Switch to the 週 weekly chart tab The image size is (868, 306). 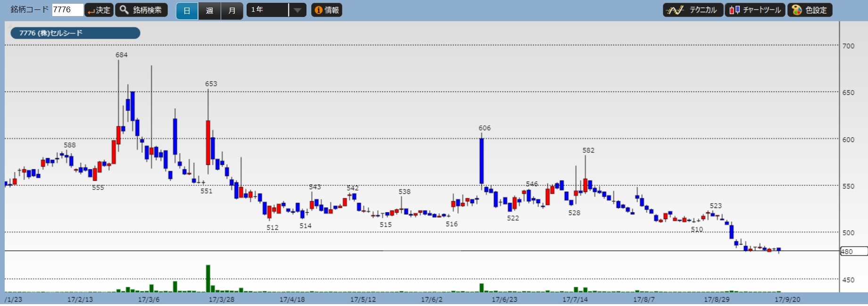(x=210, y=10)
